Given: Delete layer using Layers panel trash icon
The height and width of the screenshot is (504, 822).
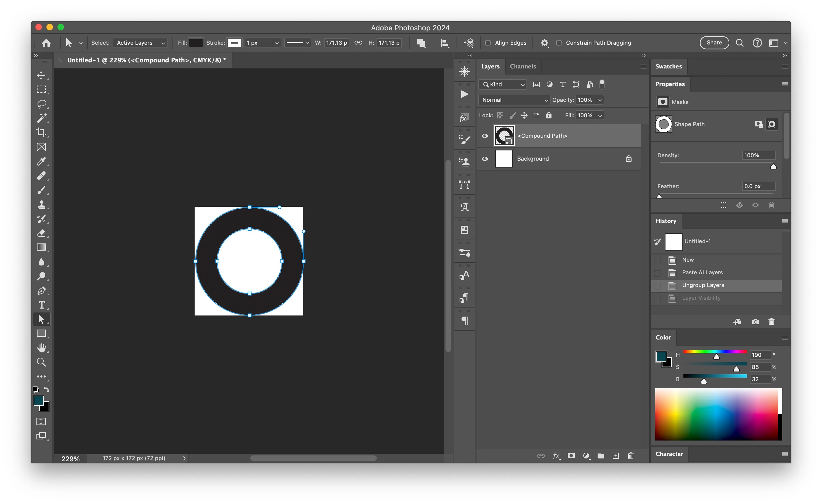Looking at the screenshot, I should (630, 456).
